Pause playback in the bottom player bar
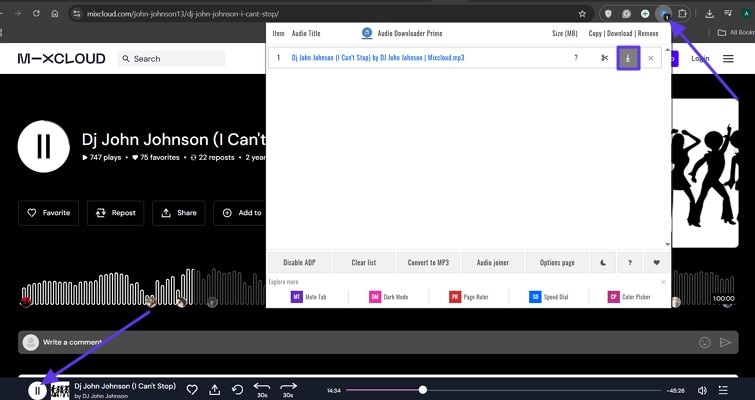This screenshot has height=400, width=755. point(38,390)
